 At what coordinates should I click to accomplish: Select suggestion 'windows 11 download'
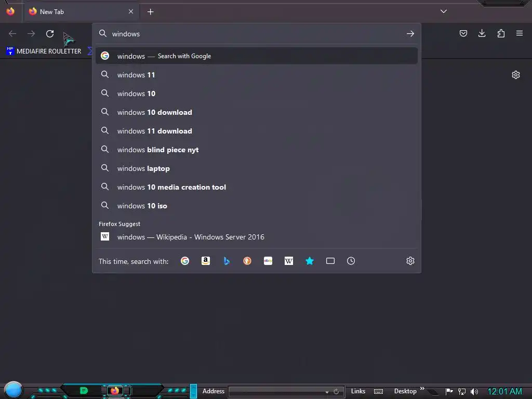[257, 131]
